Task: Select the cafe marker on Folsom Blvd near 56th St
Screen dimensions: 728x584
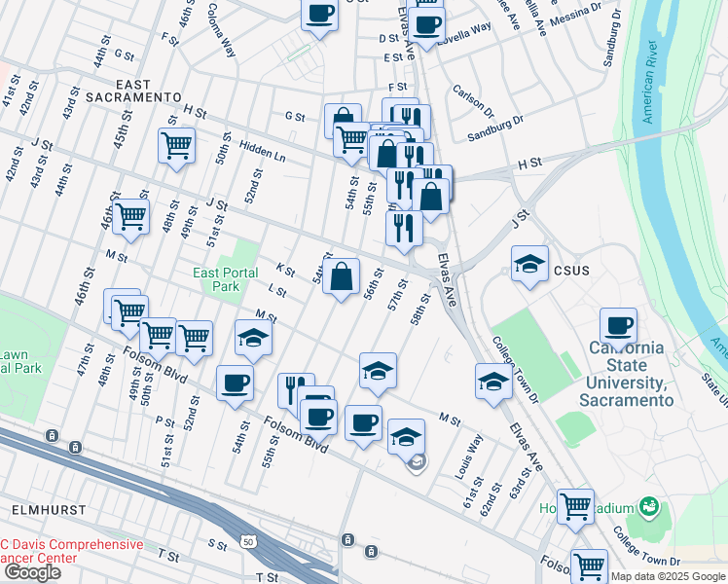Action: click(318, 419)
